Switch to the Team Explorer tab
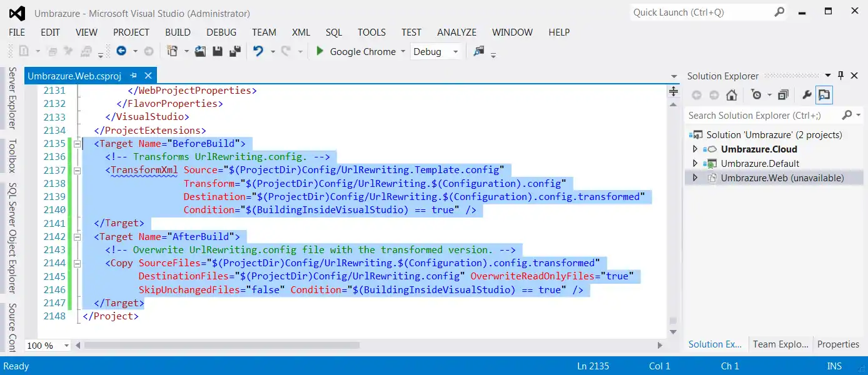The height and width of the screenshot is (375, 868). tap(780, 344)
